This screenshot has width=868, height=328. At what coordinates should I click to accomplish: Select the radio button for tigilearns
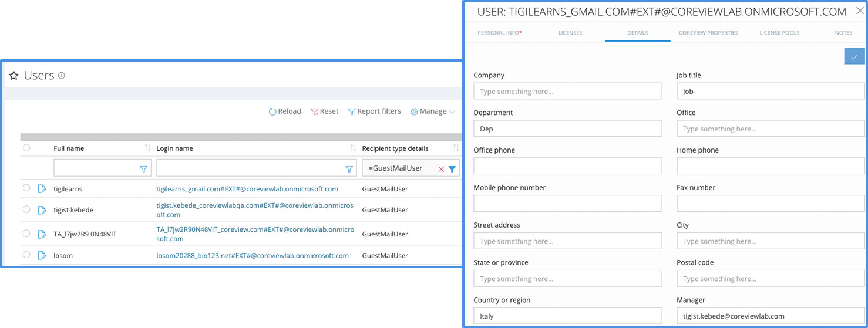26,188
